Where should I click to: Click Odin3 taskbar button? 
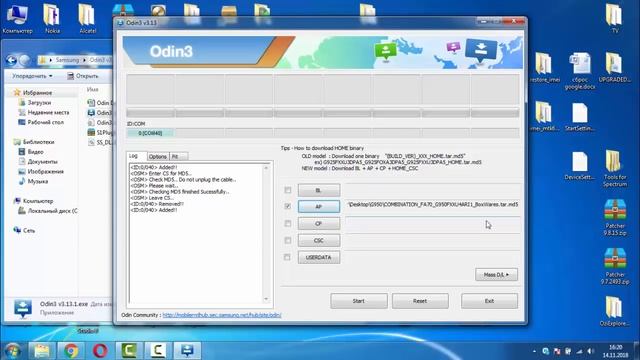tap(187, 351)
